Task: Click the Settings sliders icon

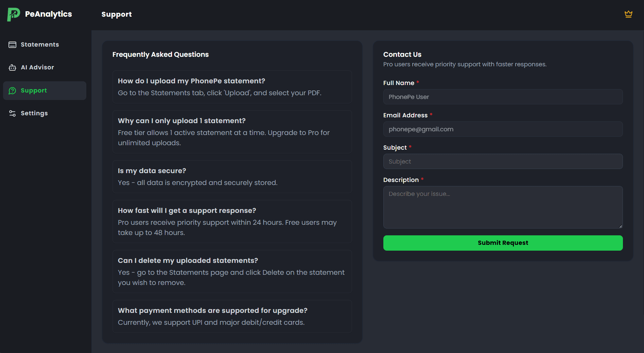Action: [13, 113]
